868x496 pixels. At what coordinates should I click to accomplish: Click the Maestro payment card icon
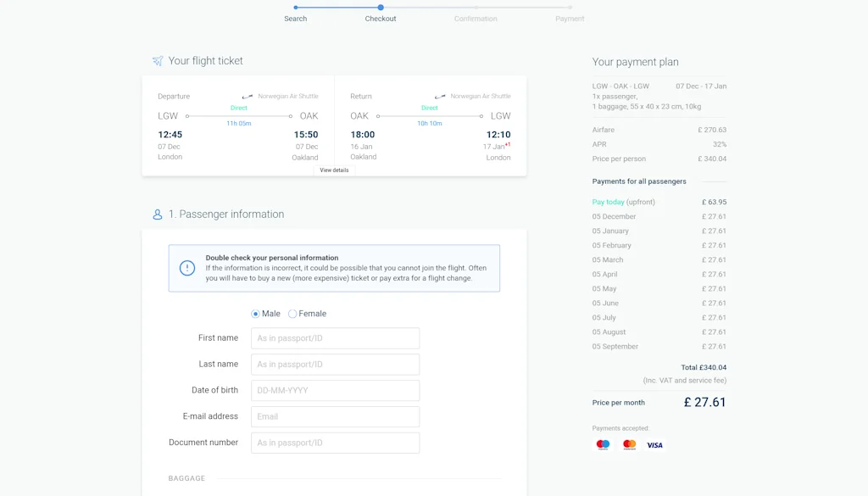click(603, 444)
